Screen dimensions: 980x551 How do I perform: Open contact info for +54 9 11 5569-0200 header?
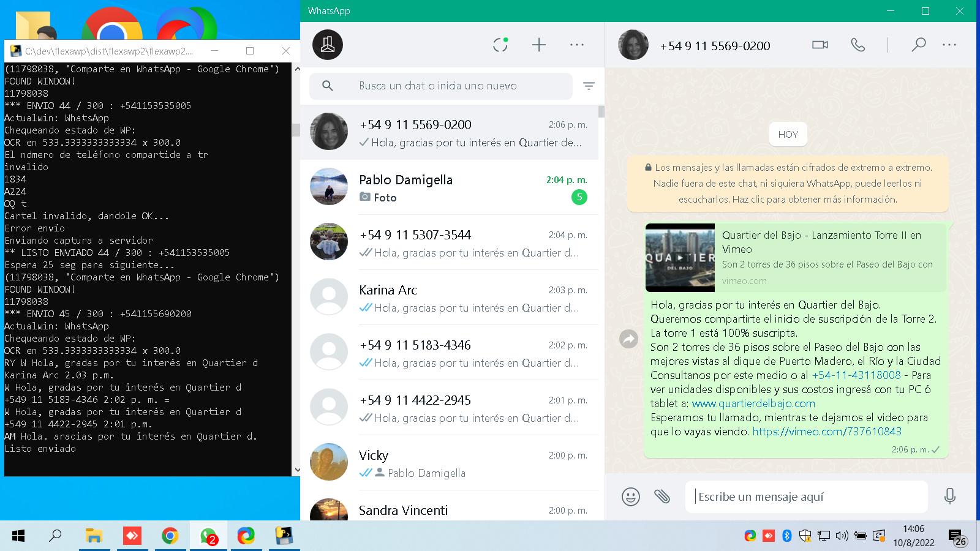715,46
